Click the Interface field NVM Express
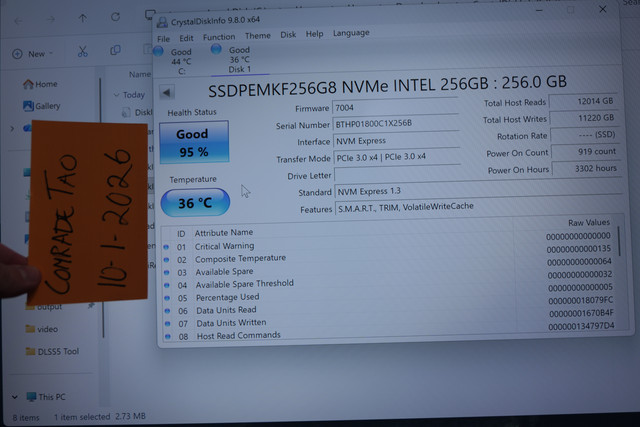The image size is (640, 427). tap(396, 140)
